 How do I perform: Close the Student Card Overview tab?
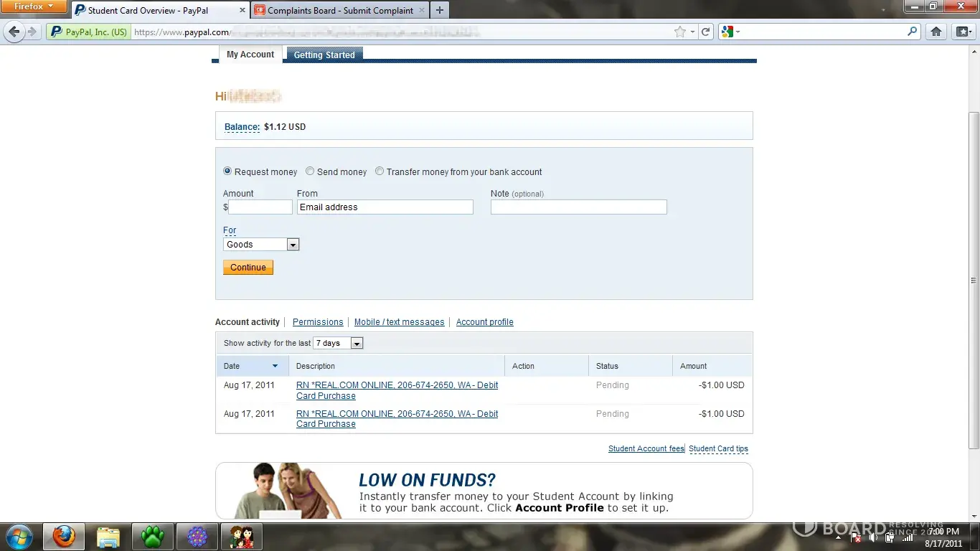pos(241,11)
